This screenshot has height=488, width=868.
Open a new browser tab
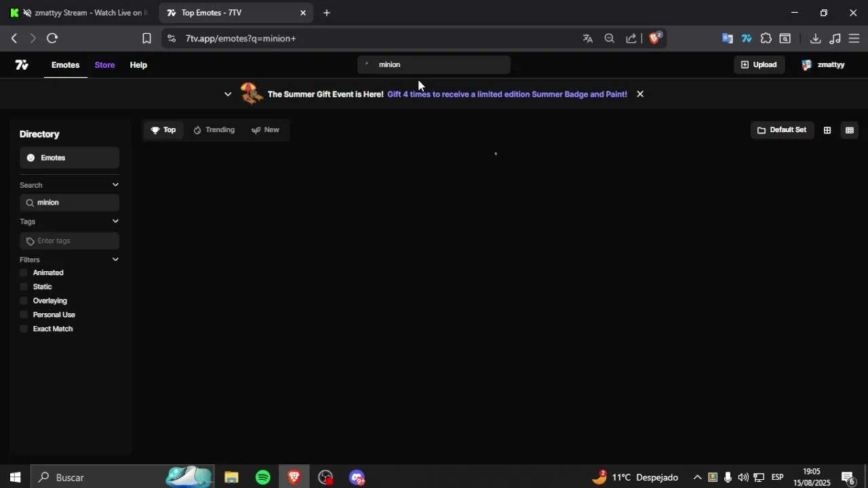(327, 13)
